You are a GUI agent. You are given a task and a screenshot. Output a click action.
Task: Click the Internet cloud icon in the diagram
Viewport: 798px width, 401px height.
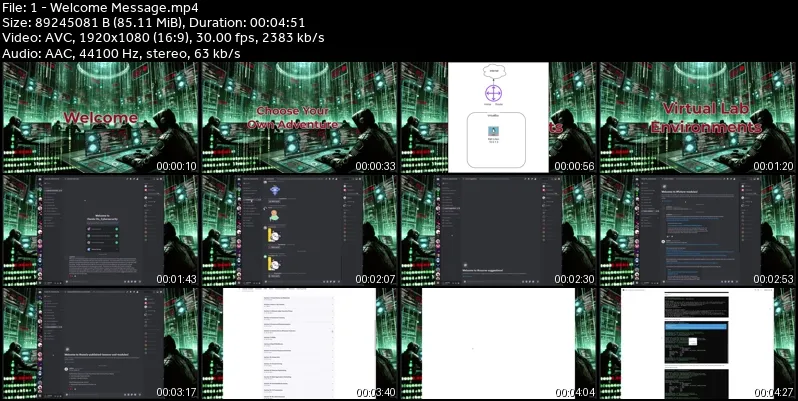coord(494,71)
